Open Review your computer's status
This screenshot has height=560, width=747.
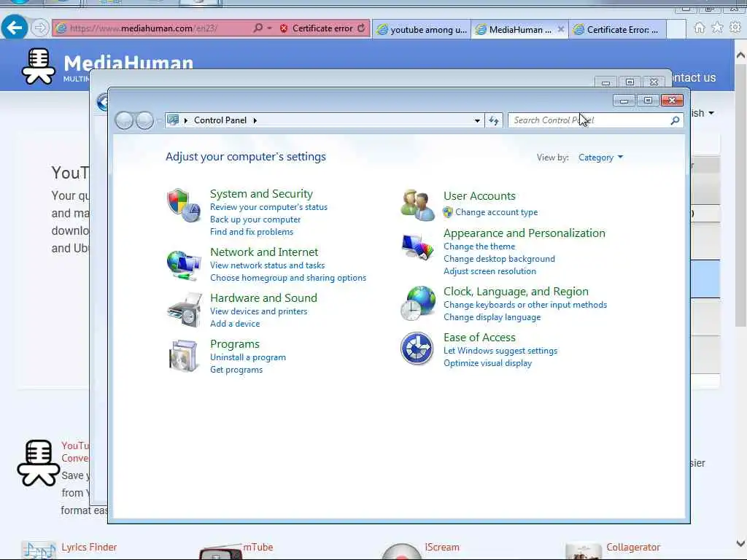coord(268,207)
